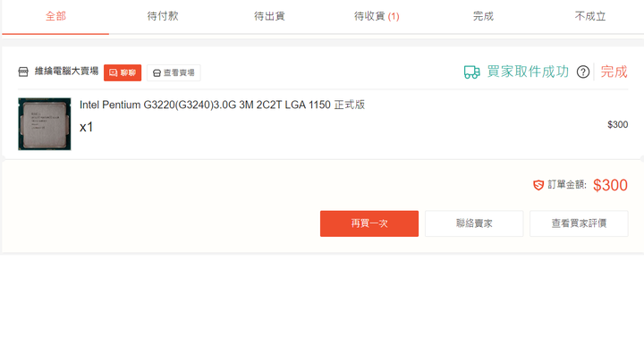Open Intel Pentium G3220 product title
The width and height of the screenshot is (644, 362).
tap(222, 105)
